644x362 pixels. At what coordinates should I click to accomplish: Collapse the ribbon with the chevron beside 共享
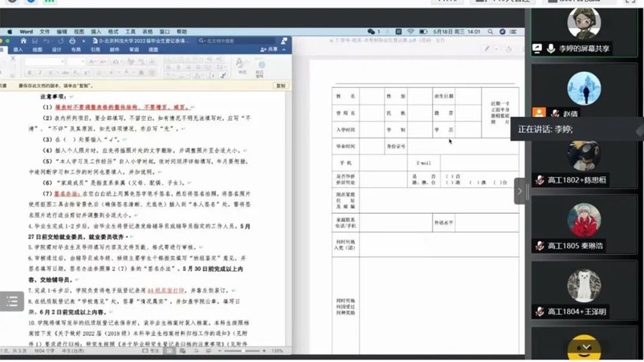pyautogui.click(x=284, y=49)
